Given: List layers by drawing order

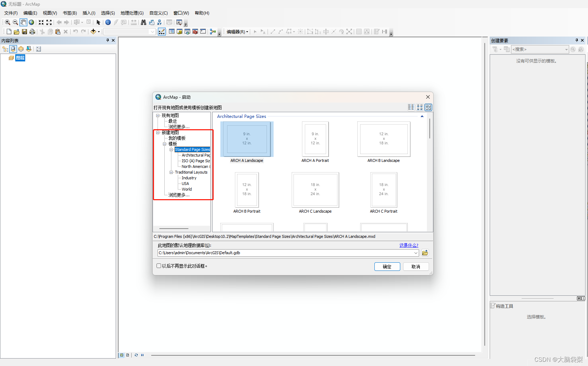Looking at the screenshot, I should (5, 49).
